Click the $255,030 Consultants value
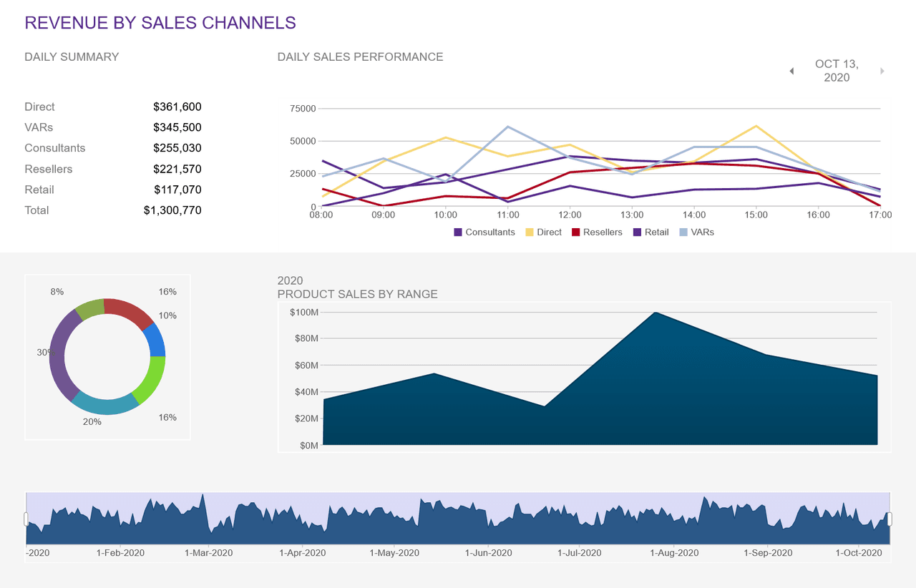This screenshot has width=916, height=588. [177, 148]
